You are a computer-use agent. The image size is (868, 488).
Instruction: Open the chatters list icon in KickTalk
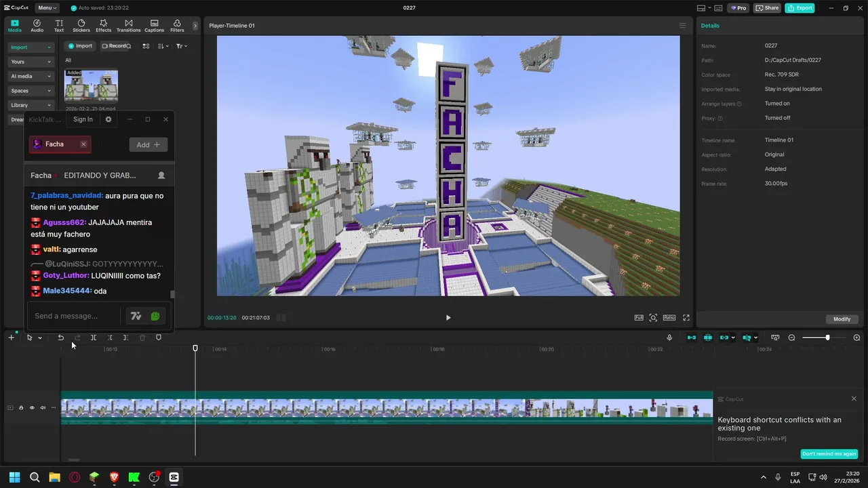click(x=161, y=176)
